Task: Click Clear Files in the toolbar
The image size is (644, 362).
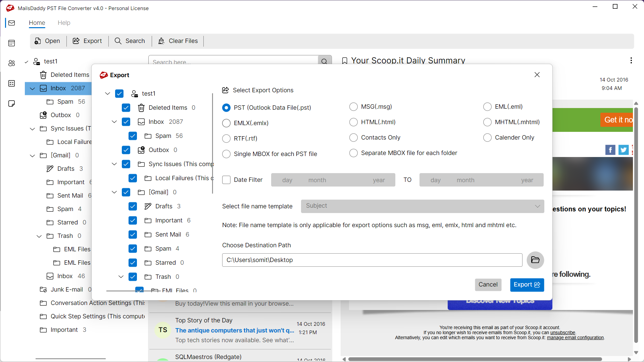Action: click(x=178, y=41)
